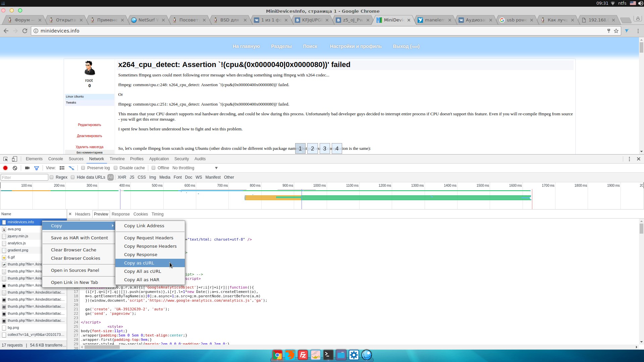Toggle Offline checkbox
This screenshot has width=644, height=362.
[x=154, y=168]
